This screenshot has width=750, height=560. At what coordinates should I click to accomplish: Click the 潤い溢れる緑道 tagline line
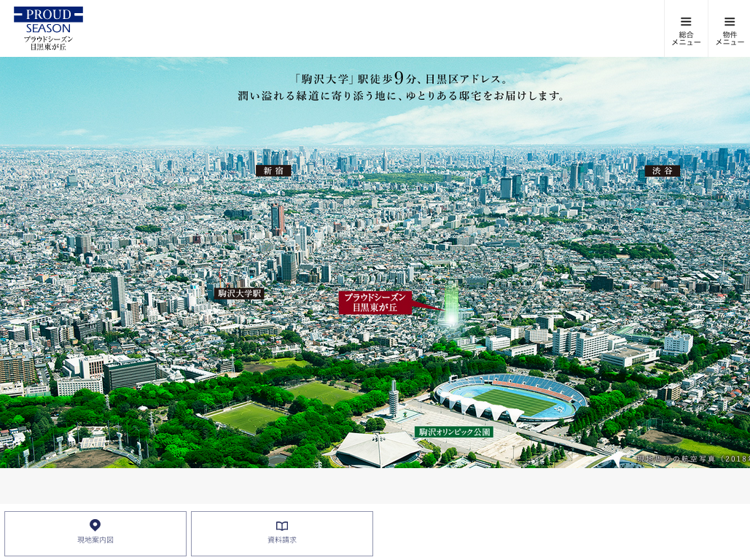click(402, 96)
